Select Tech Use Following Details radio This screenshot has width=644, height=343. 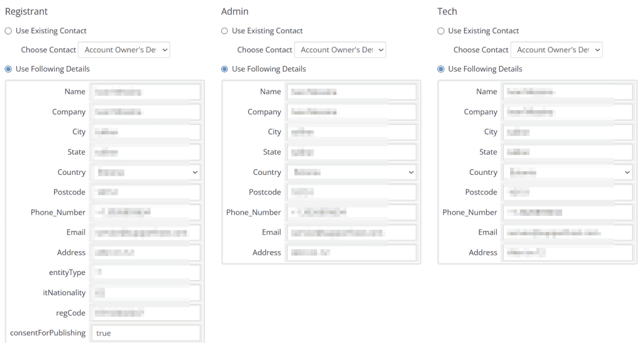click(x=441, y=69)
